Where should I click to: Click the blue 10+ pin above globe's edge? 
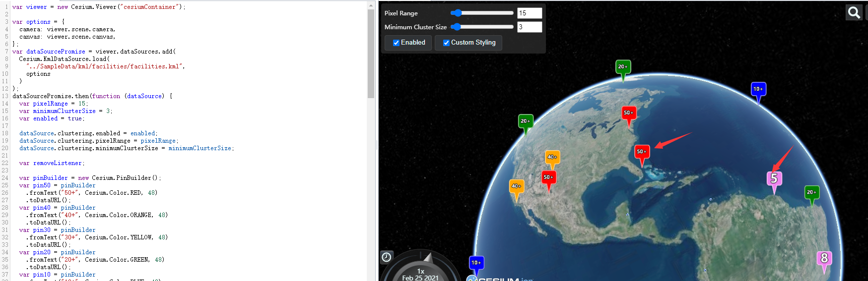click(758, 92)
